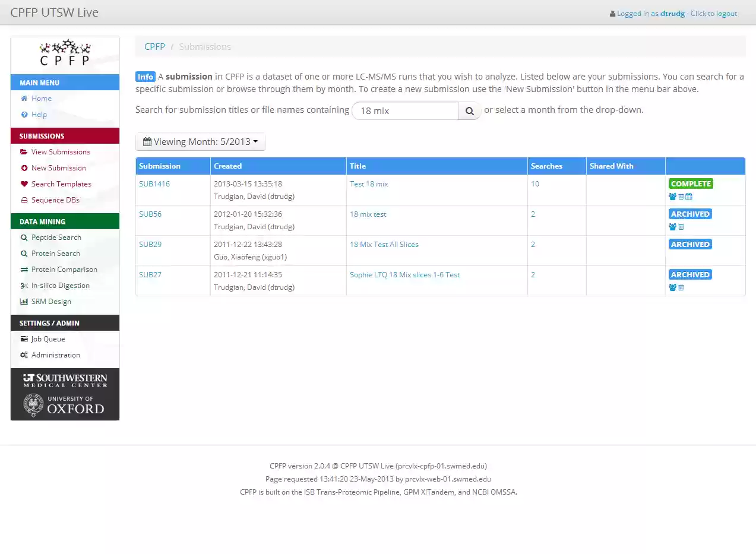Delete SUB56 using its trash icon

coord(681,227)
